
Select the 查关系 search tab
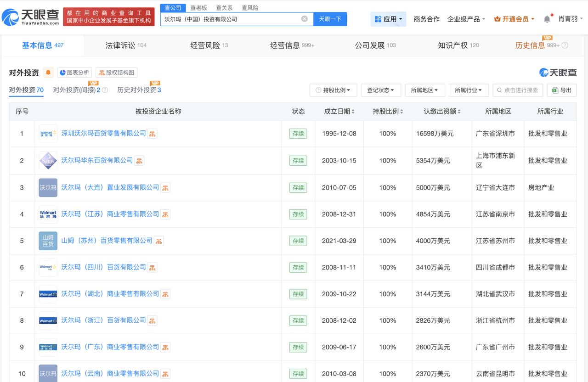click(224, 8)
